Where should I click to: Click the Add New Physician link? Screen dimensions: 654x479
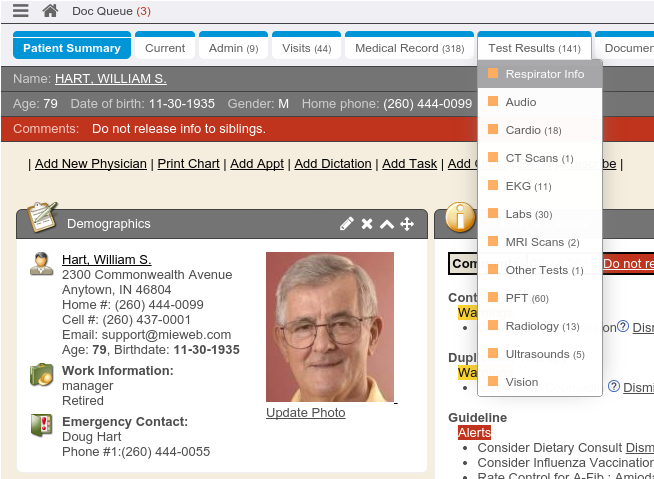[90, 164]
